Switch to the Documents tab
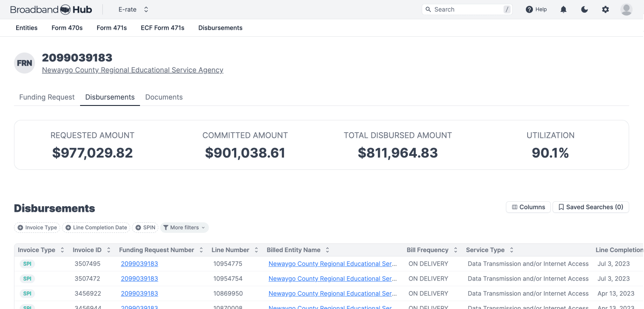 pyautogui.click(x=164, y=97)
